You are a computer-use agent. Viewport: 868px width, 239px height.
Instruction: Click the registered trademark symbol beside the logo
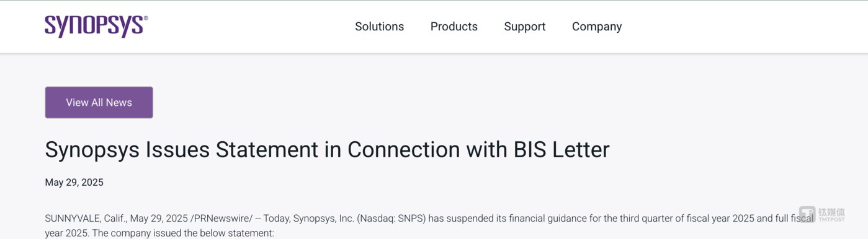tap(146, 19)
